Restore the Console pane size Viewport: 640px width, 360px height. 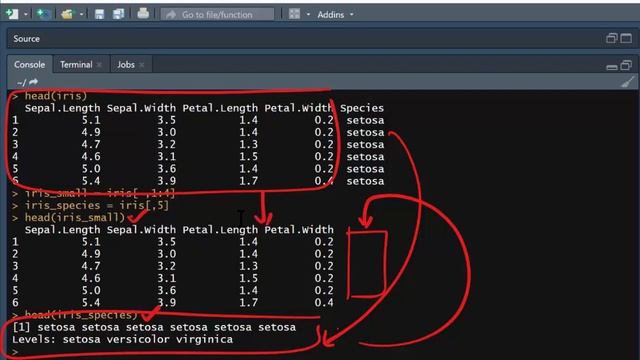click(x=626, y=65)
